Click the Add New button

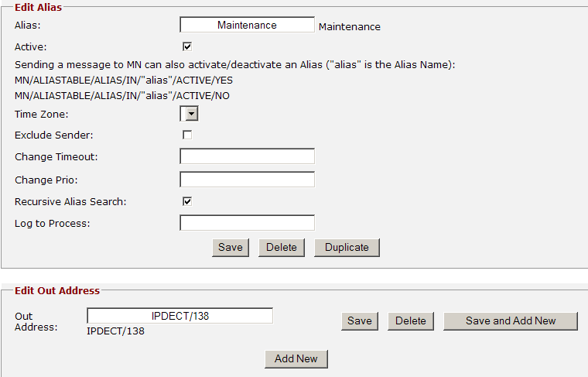(296, 359)
